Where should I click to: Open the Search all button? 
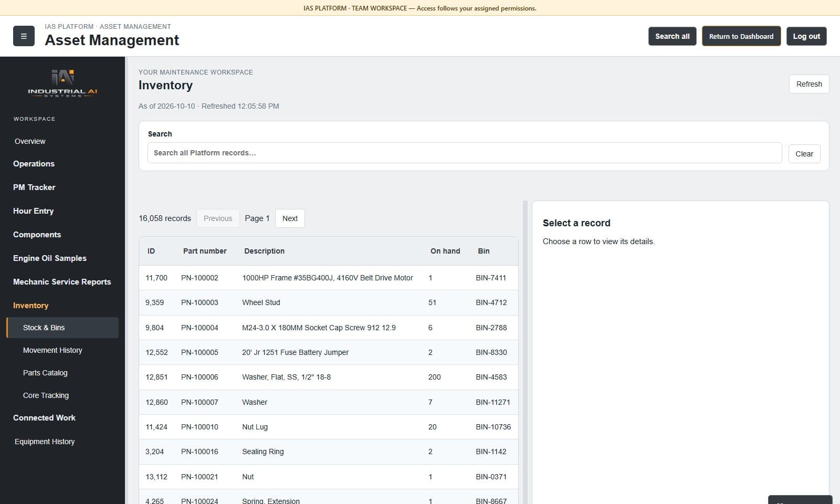coord(672,36)
